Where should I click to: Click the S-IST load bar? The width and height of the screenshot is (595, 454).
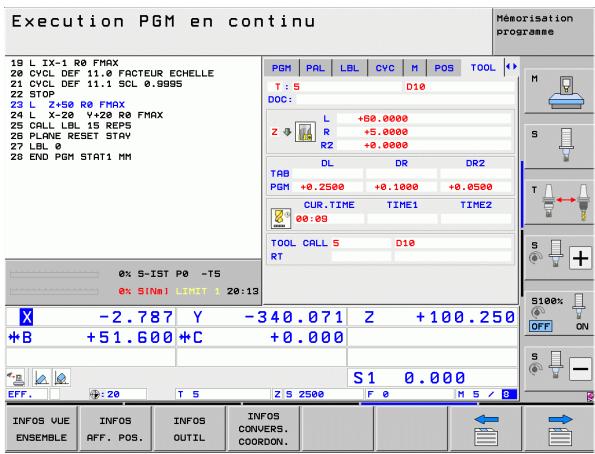pos(54,274)
